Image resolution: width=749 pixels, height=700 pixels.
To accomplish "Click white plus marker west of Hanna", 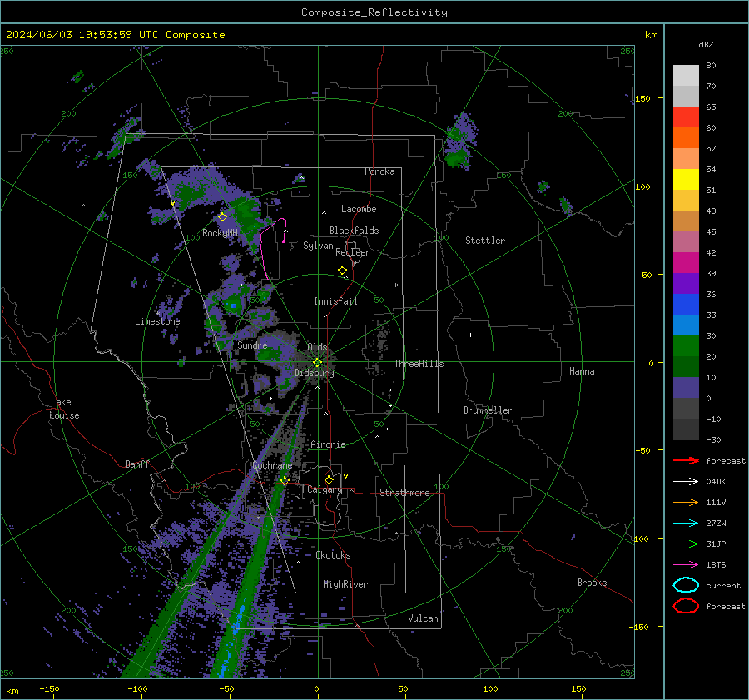I will 470,335.
